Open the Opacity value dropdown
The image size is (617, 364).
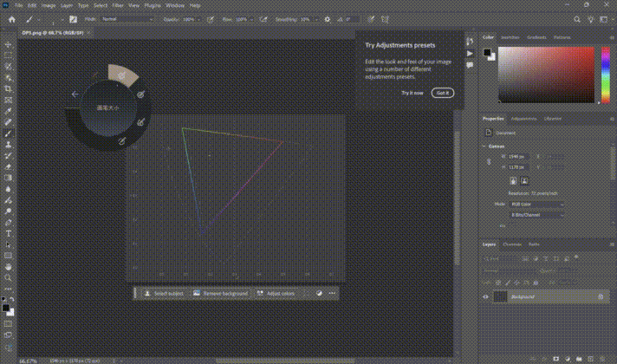click(198, 19)
